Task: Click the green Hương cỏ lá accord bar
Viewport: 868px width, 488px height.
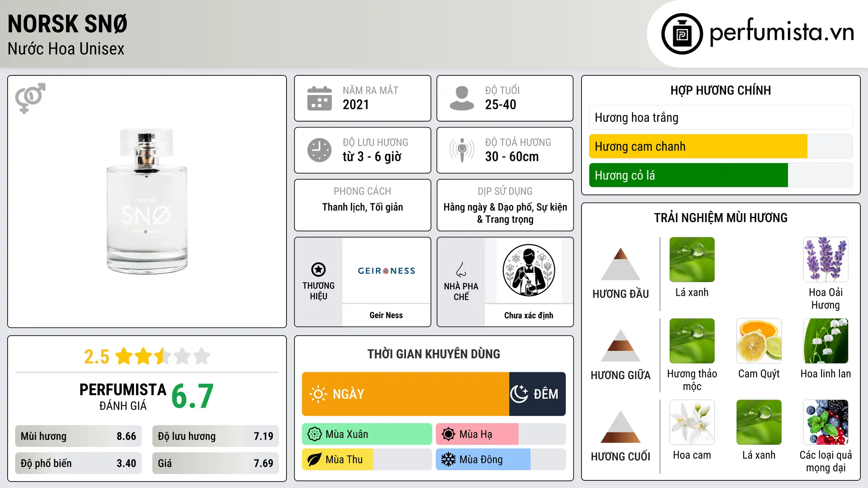Action: click(721, 175)
